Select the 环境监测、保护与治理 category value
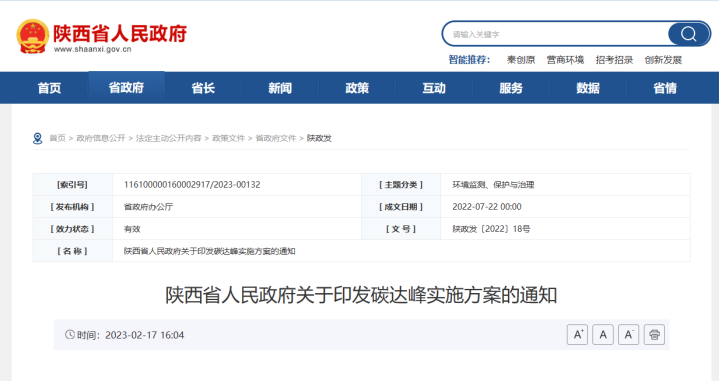 493,185
